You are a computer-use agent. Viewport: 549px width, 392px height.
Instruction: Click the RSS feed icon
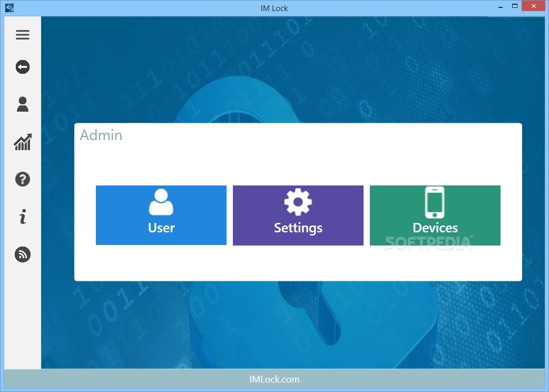(x=23, y=254)
